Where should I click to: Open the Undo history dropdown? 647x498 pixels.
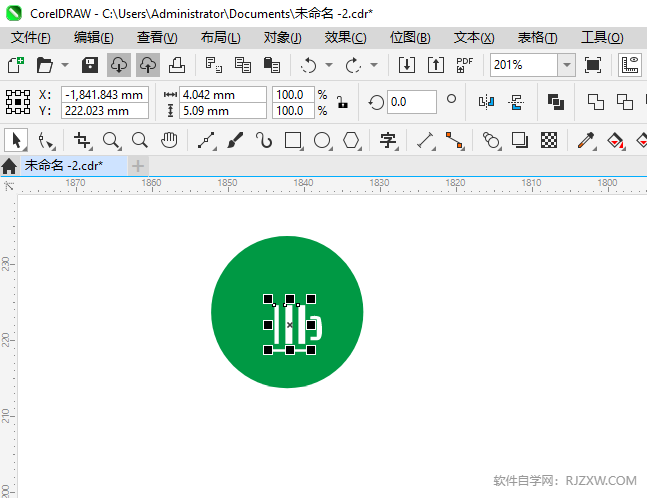coord(329,65)
